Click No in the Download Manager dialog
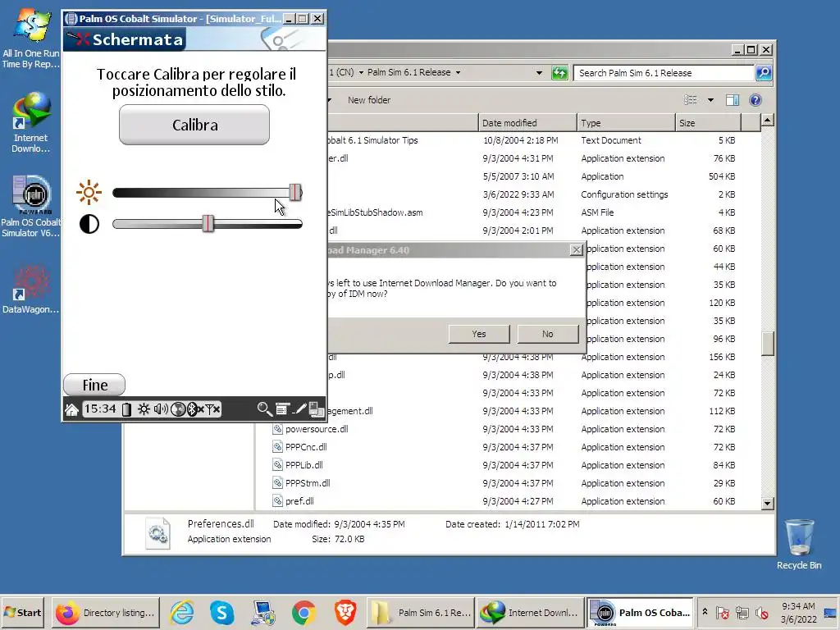 [x=547, y=334]
